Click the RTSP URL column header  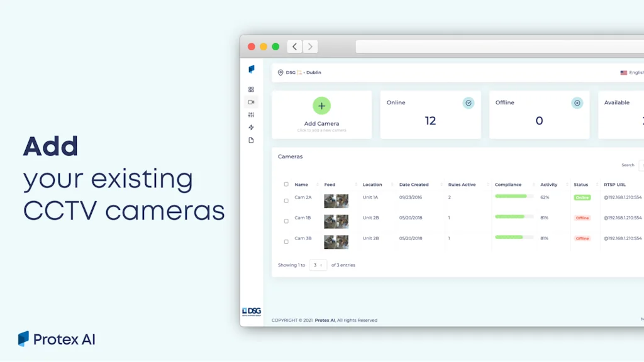(x=615, y=185)
